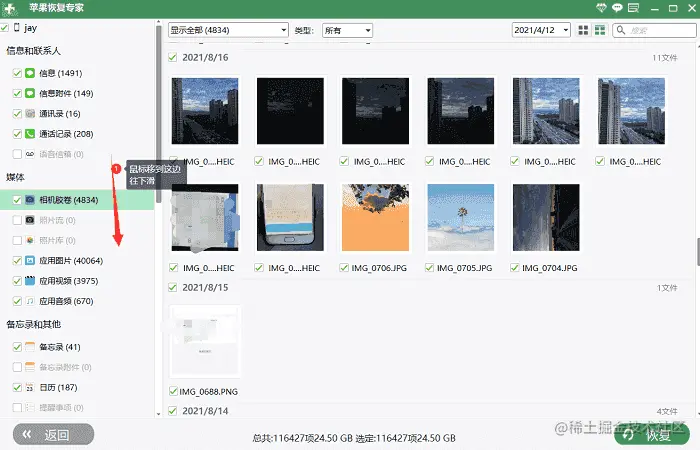The height and width of the screenshot is (450, 700).
Task: Check the 照片流 (0) checkbox
Action: [x=17, y=220]
